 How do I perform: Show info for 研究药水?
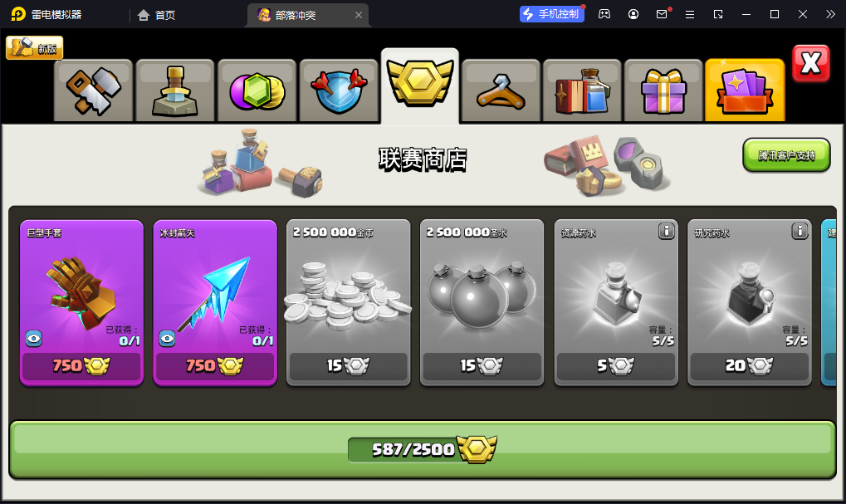800,232
